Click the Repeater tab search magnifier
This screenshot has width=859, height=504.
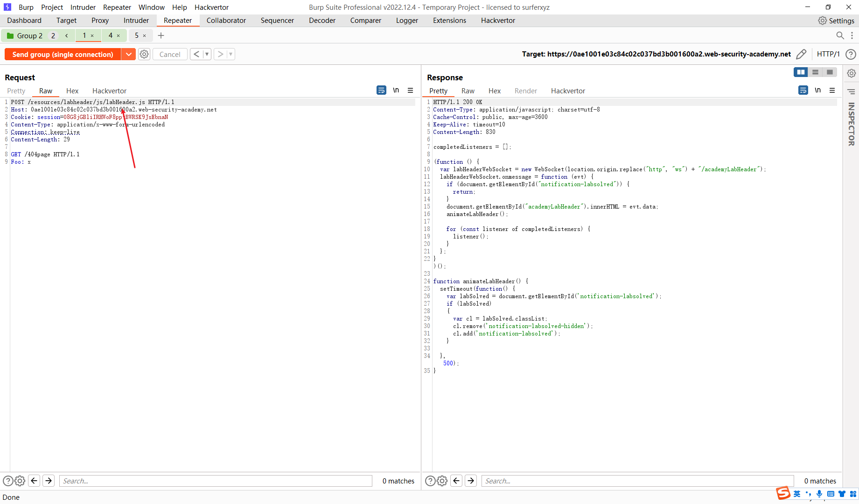pos(840,35)
